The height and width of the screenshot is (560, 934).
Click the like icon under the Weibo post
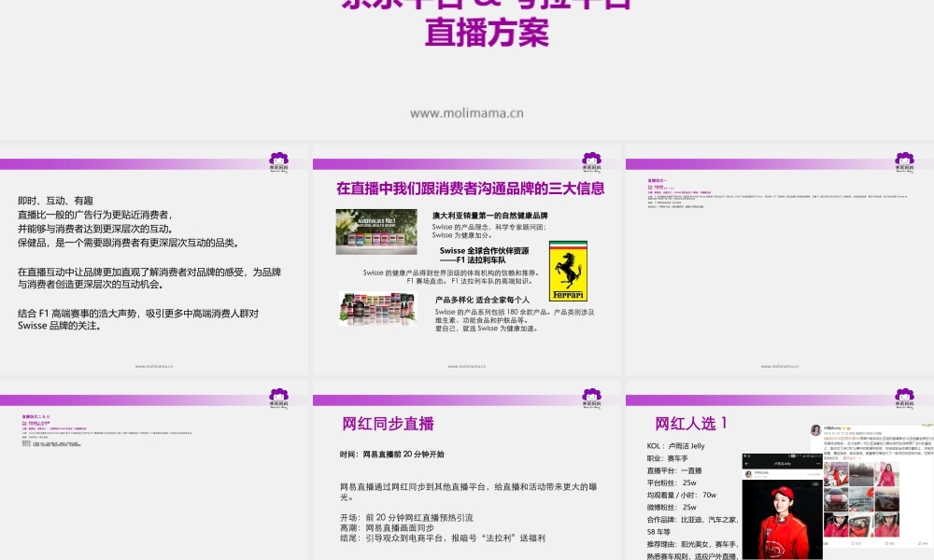[x=921, y=541]
